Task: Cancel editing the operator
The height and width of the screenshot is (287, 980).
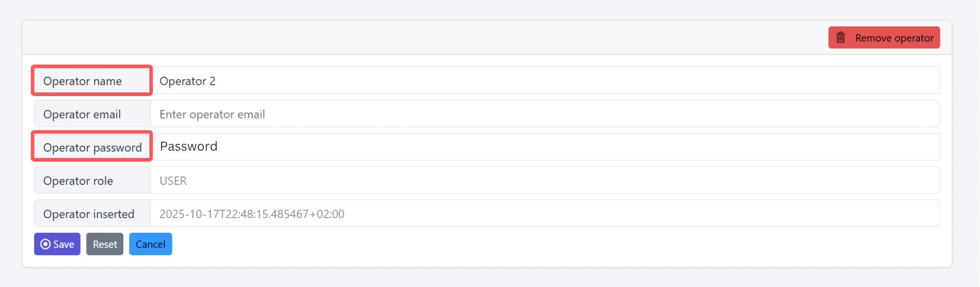Action: tap(150, 244)
